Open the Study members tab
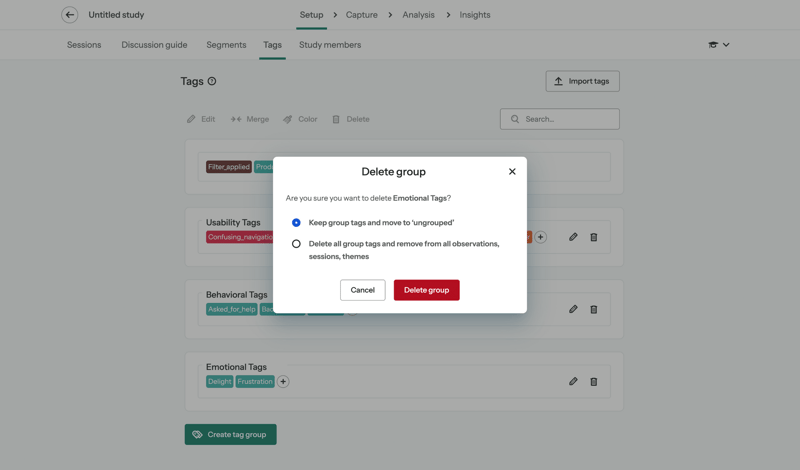This screenshot has width=800, height=470. click(329, 45)
